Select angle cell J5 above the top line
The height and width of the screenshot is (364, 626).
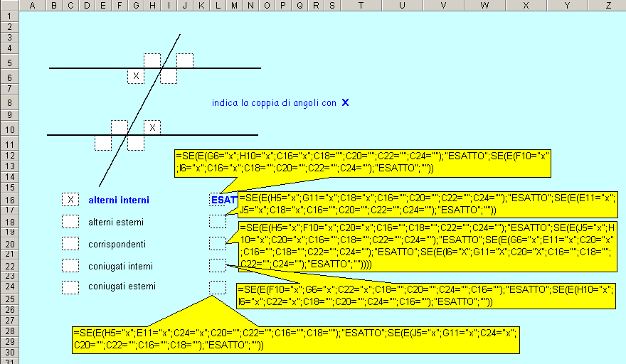pos(185,60)
